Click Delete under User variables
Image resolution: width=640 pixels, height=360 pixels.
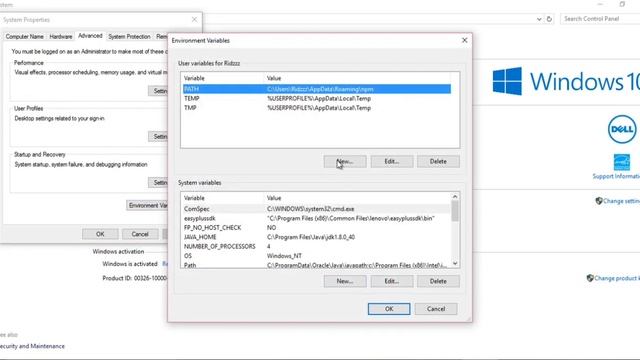438,162
